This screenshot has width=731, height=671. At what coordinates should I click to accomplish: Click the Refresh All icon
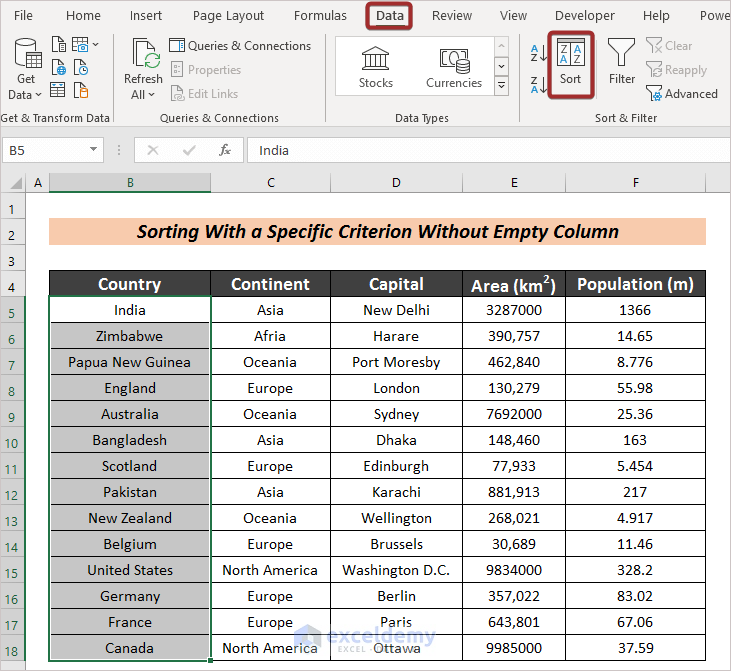[144, 55]
